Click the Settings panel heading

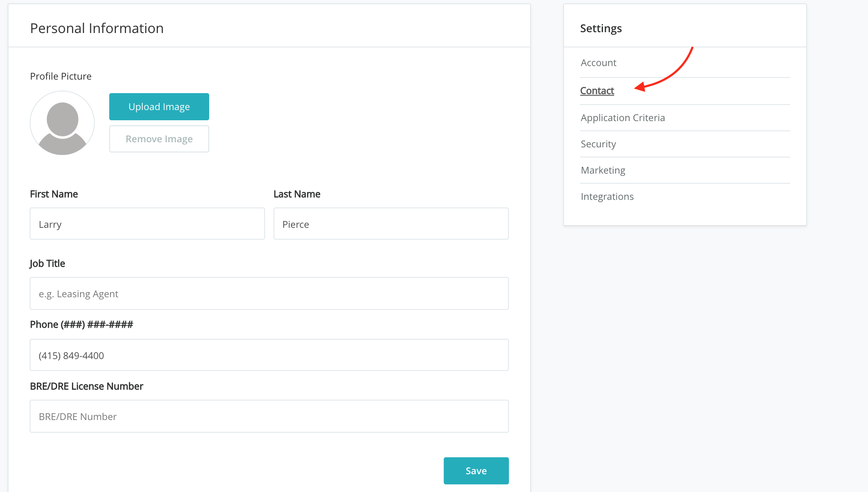pos(600,28)
